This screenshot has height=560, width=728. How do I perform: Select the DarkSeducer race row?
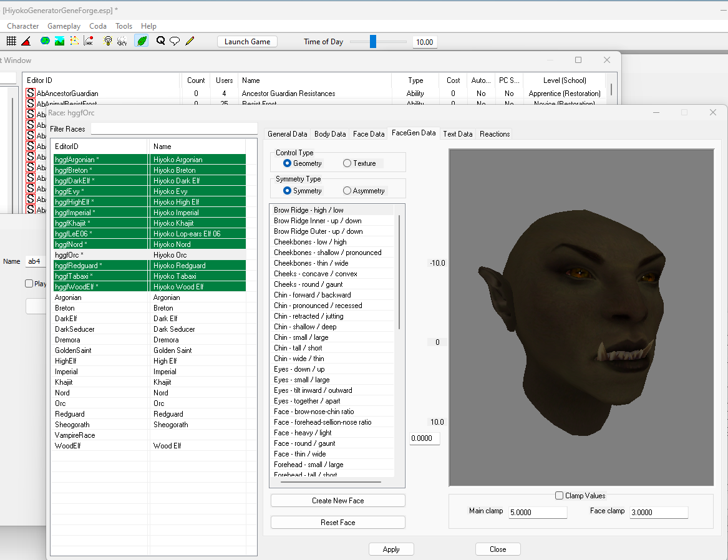tap(150, 329)
